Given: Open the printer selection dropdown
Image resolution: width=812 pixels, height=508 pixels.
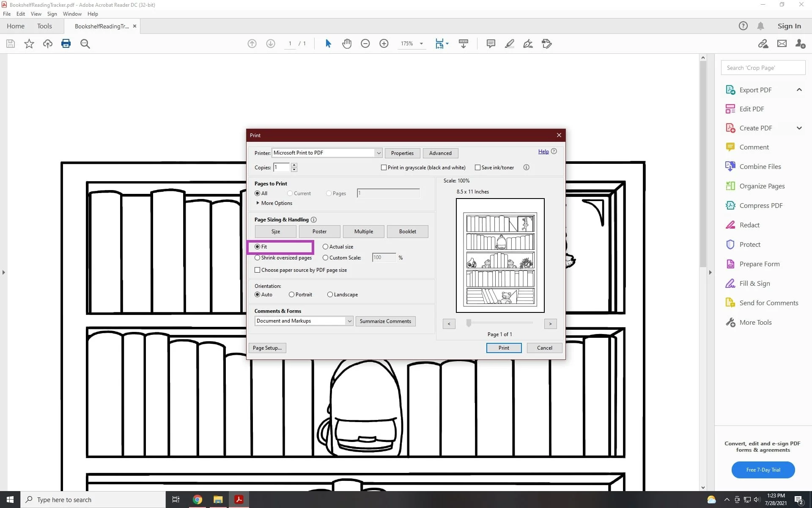Looking at the screenshot, I should click(x=378, y=153).
